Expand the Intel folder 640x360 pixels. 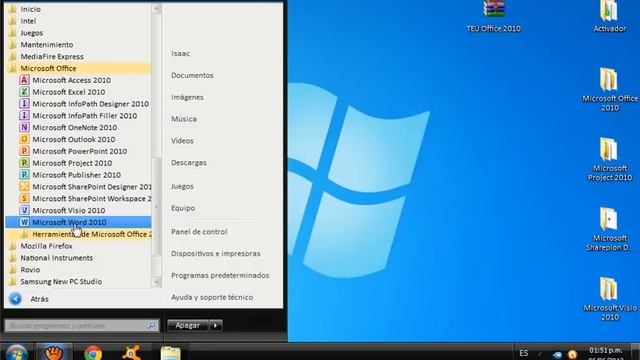click(22, 21)
